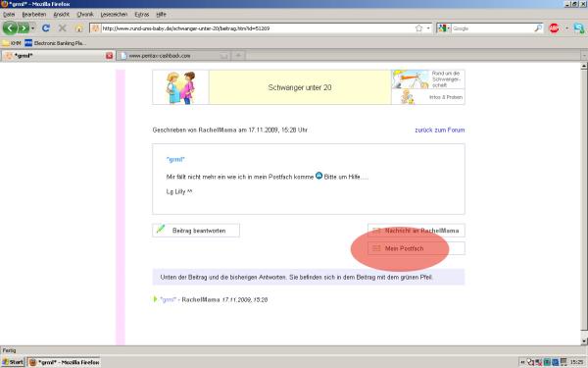Open the Windows Start button
The width and height of the screenshot is (588, 368).
13,362
